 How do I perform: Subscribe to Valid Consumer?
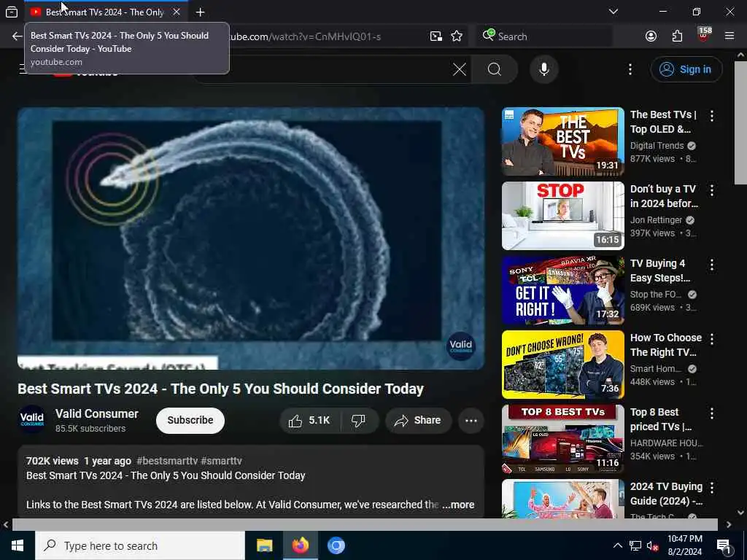point(190,421)
